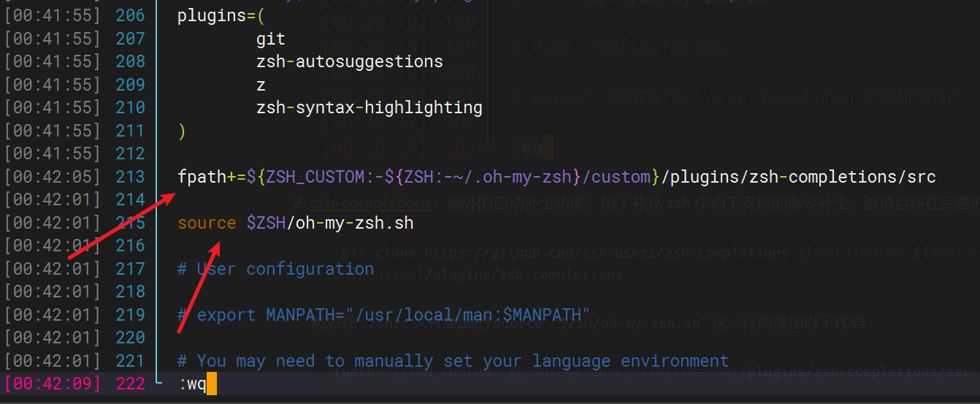Select the 'git' plugin entry
The width and height of the screenshot is (980, 404).
tap(270, 39)
